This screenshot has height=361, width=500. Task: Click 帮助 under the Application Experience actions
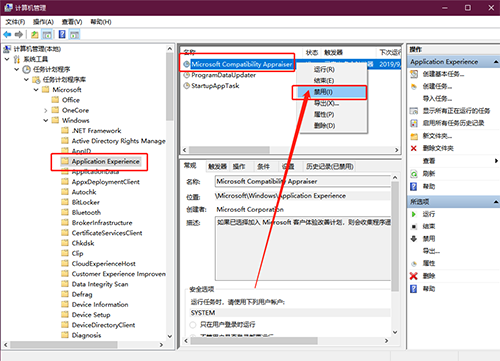tap(429, 186)
